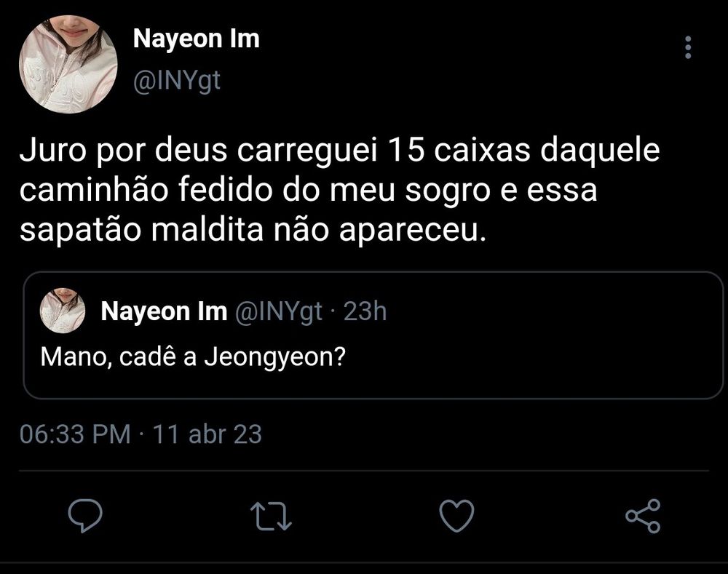Tap the '23h' timestamp of the quoted tweet
728x574 pixels.
click(364, 312)
